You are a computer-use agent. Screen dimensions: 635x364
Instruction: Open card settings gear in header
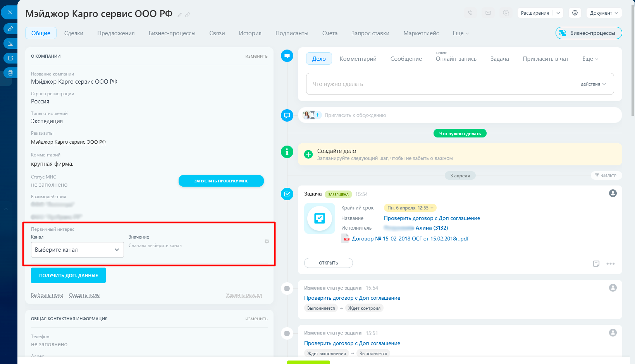(x=575, y=13)
